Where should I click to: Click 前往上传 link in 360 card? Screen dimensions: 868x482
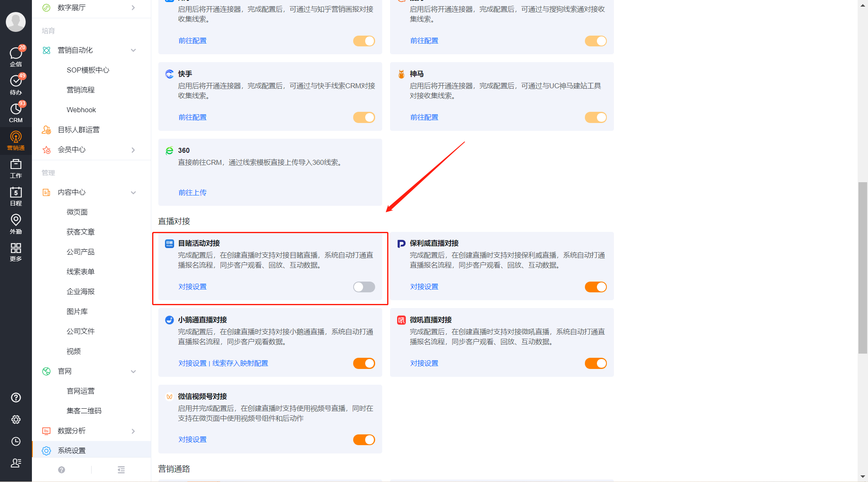(x=192, y=193)
